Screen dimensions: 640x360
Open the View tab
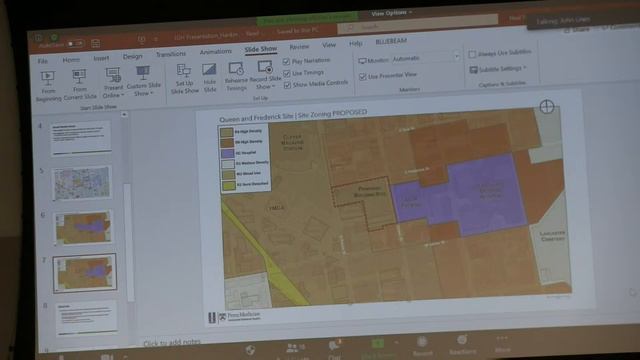[329, 45]
